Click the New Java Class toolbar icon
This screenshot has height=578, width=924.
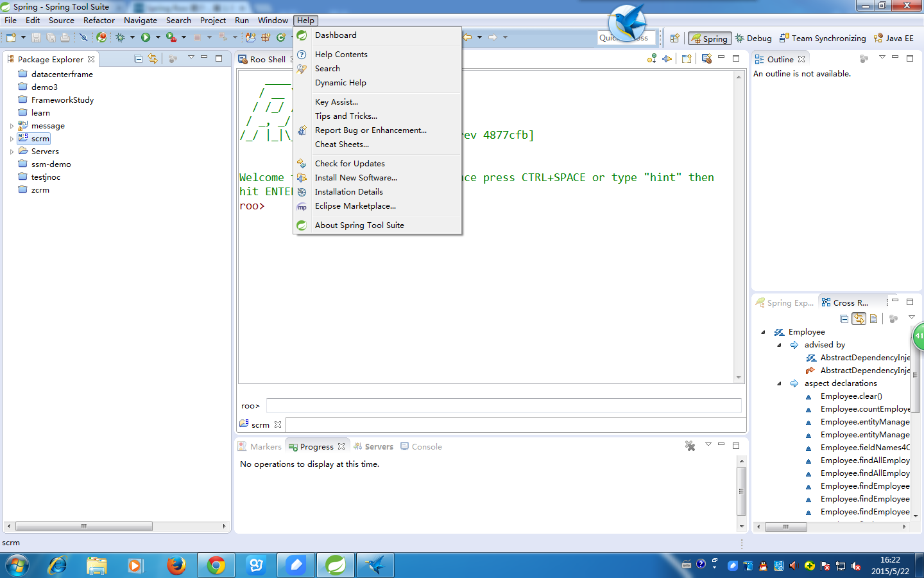[280, 37]
